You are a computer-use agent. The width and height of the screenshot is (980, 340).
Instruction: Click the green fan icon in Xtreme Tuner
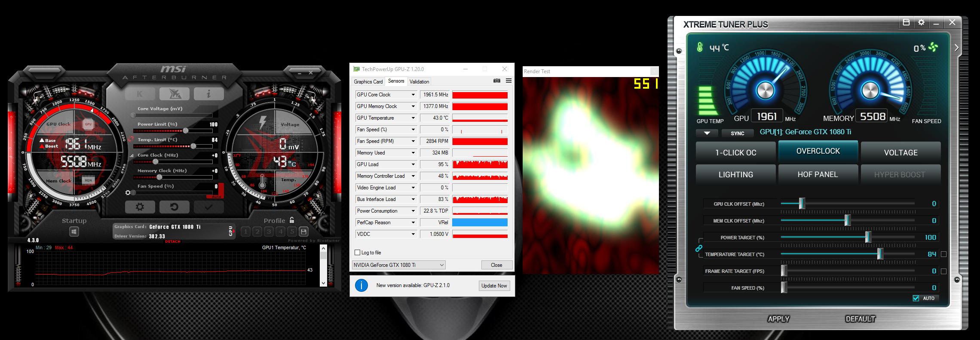pyautogui.click(x=933, y=47)
